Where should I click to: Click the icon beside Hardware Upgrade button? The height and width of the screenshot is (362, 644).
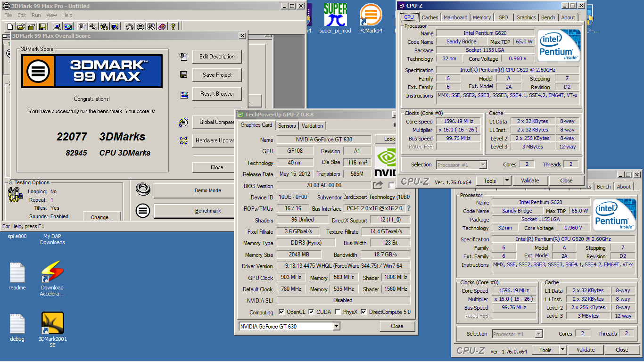point(184,140)
